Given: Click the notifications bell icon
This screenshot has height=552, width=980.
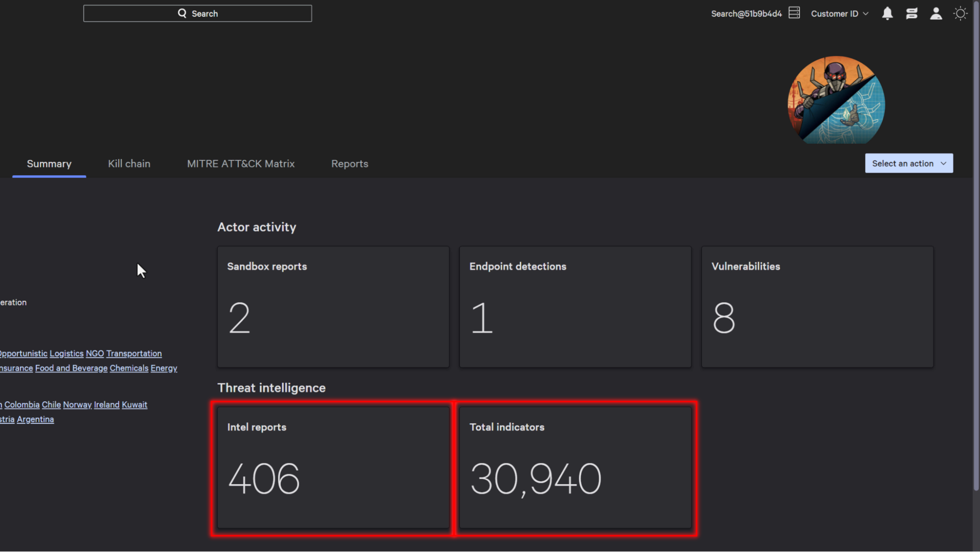Looking at the screenshot, I should point(887,14).
